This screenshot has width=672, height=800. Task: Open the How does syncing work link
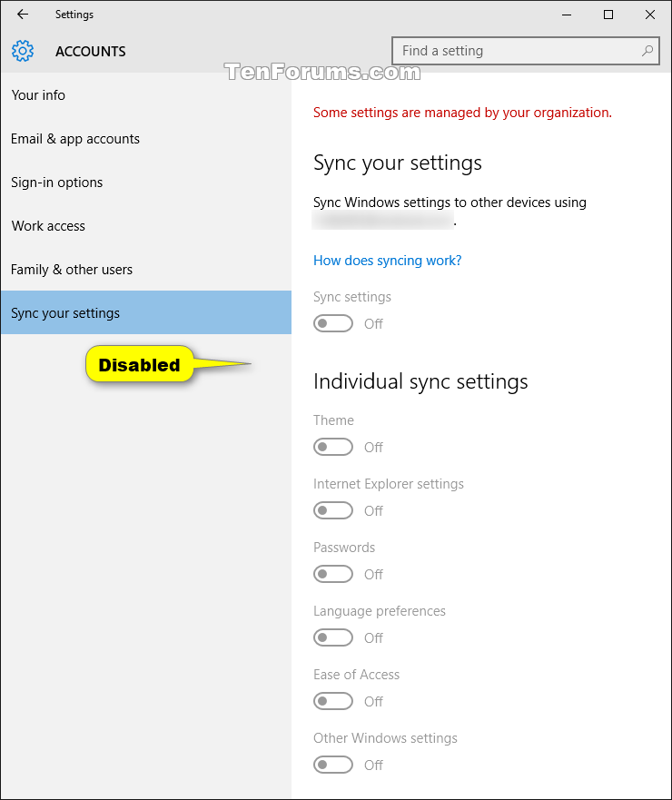(387, 261)
